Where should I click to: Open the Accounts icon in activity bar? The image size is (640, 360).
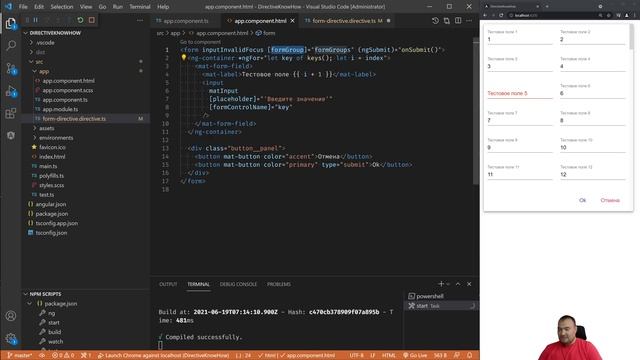pos(11,316)
